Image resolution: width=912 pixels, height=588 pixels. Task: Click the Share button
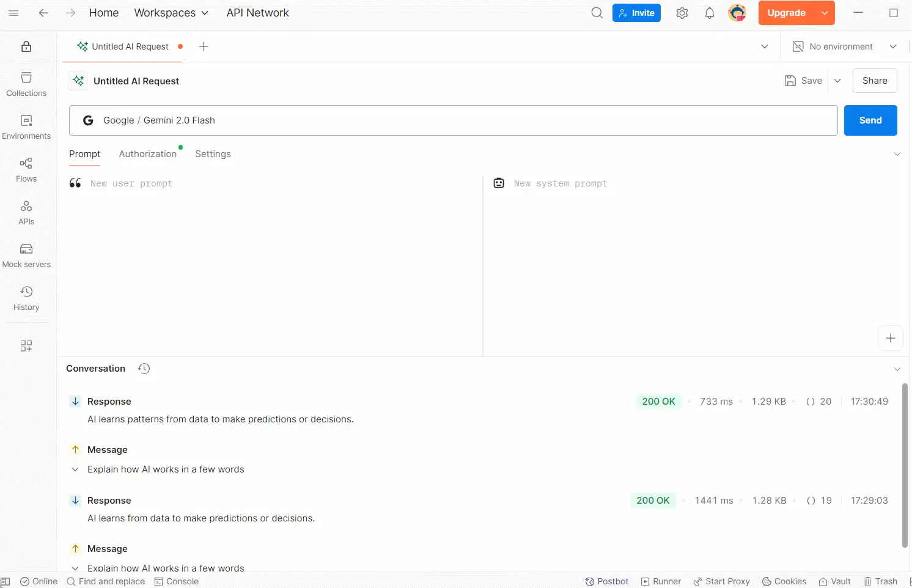point(875,81)
